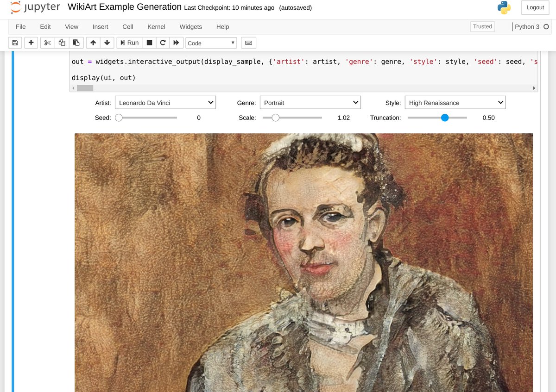Image resolution: width=556 pixels, height=392 pixels.
Task: Click the Last Checkpoint: 10 minutes ago text
Action: 229,8
